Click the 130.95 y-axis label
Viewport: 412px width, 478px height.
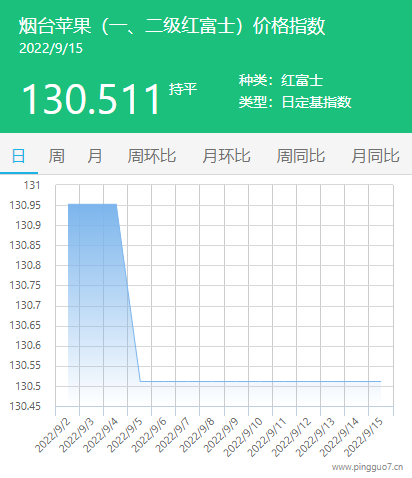(25, 205)
